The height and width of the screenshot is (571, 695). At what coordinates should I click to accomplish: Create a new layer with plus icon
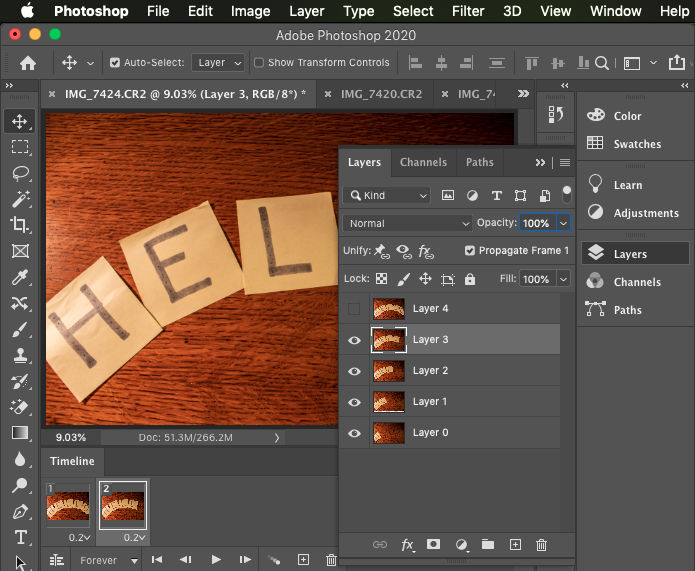(515, 545)
